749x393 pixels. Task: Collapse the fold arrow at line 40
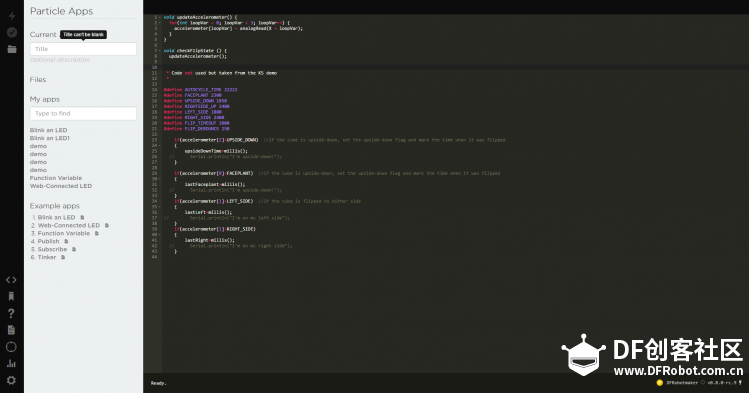160,234
